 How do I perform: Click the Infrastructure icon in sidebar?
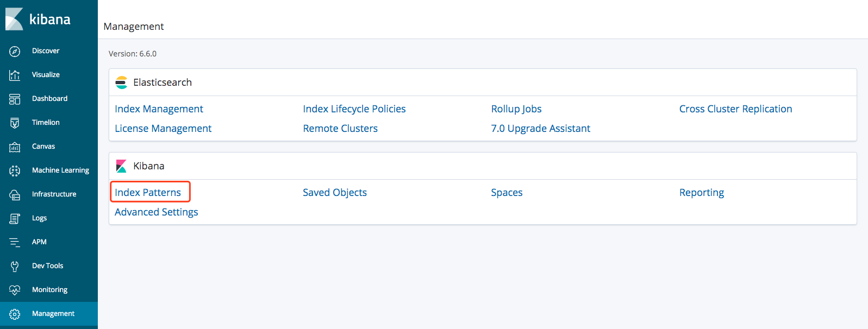point(15,194)
